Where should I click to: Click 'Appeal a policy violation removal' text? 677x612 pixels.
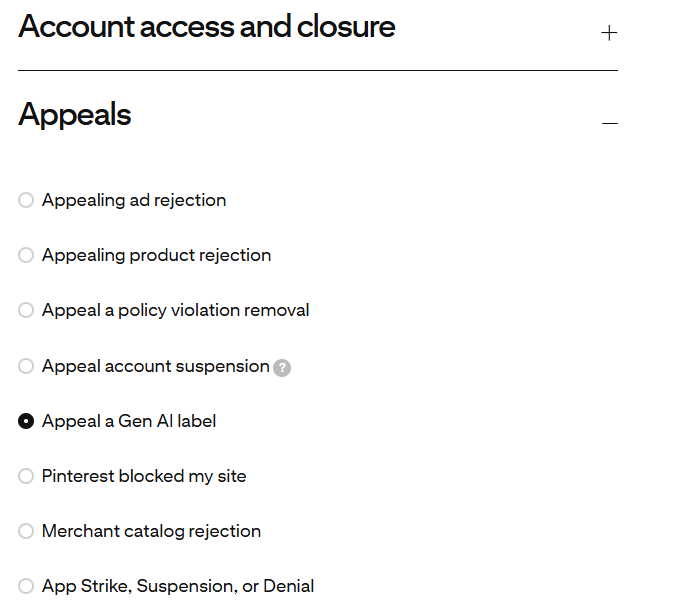tap(175, 311)
